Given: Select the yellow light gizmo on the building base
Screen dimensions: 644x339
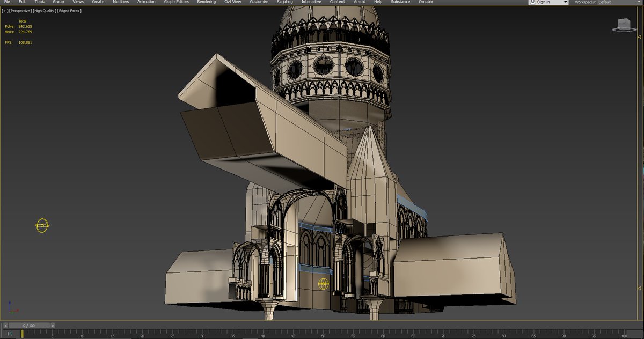Looking at the screenshot, I should (x=323, y=284).
